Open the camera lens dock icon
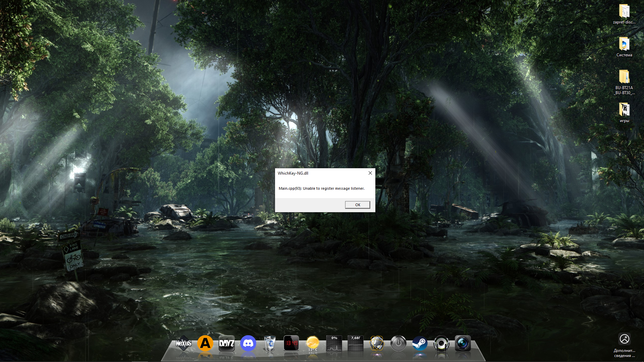 pyautogui.click(x=463, y=343)
